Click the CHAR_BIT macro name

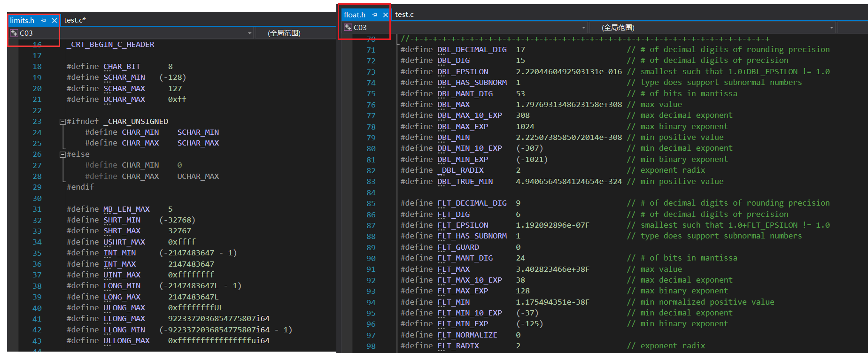[x=122, y=67]
